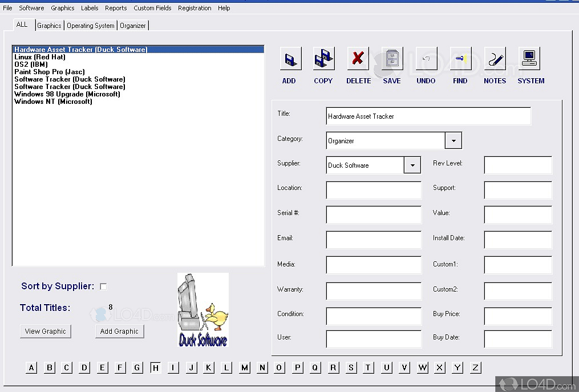Click the Serial # input field

click(374, 215)
